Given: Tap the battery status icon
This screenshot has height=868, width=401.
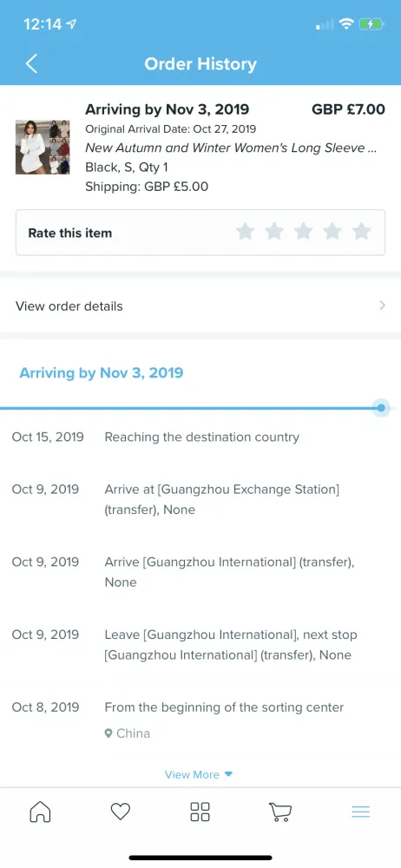Looking at the screenshot, I should (x=370, y=23).
